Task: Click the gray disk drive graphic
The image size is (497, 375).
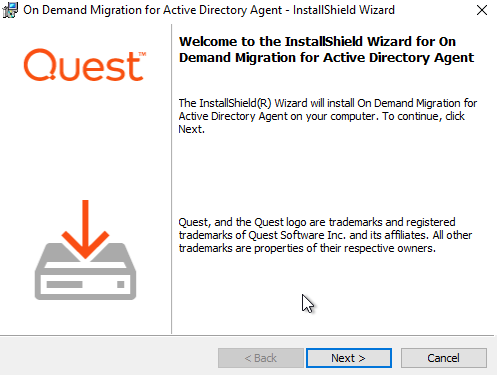Action: (x=85, y=271)
